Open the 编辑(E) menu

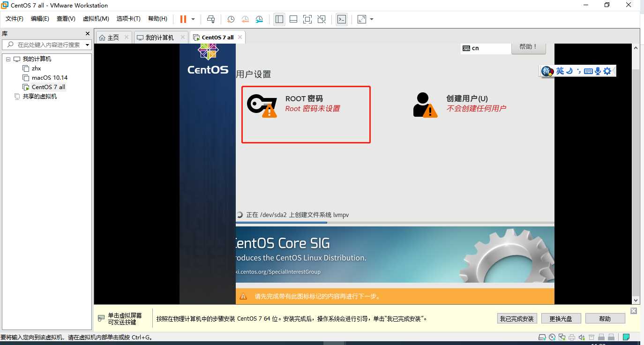click(40, 19)
